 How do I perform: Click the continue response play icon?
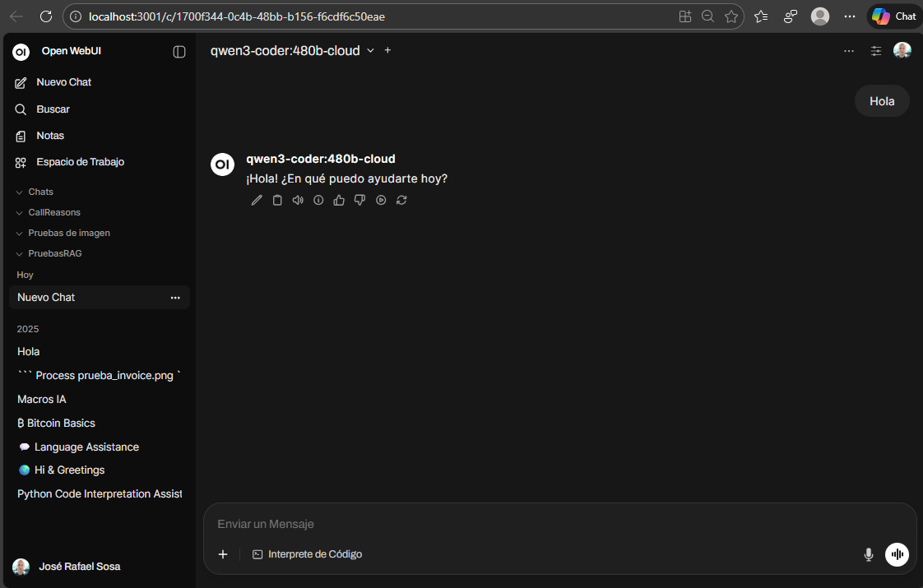pyautogui.click(x=381, y=200)
